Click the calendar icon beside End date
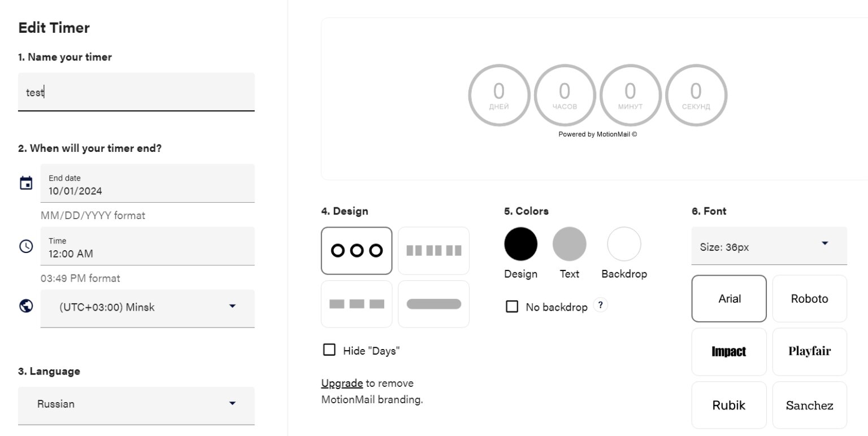 click(x=26, y=183)
